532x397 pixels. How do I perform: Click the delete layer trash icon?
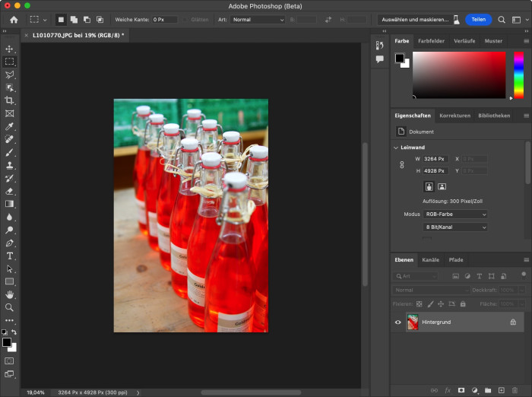point(515,390)
